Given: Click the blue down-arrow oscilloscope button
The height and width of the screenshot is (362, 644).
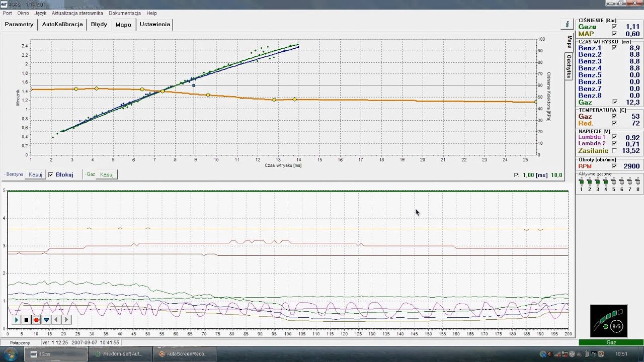Looking at the screenshot, I should (x=46, y=320).
